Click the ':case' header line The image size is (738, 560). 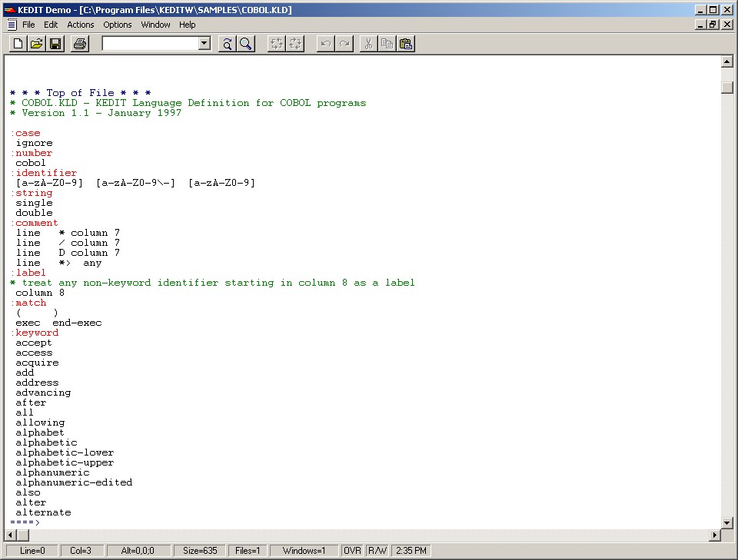click(25, 133)
